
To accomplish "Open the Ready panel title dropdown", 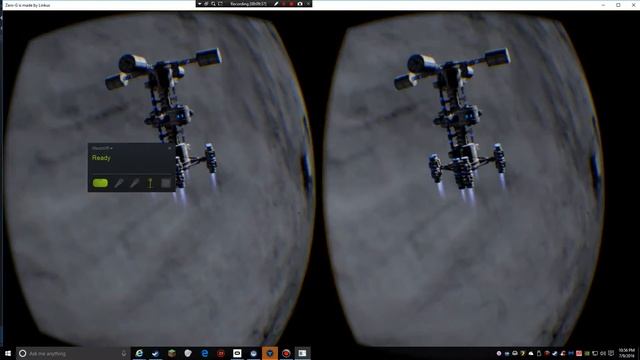I will pyautogui.click(x=102, y=148).
